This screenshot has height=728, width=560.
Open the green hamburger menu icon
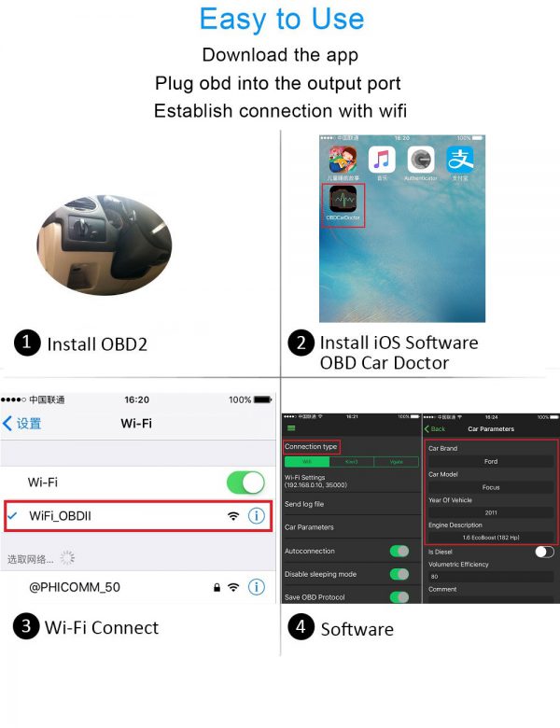click(291, 428)
